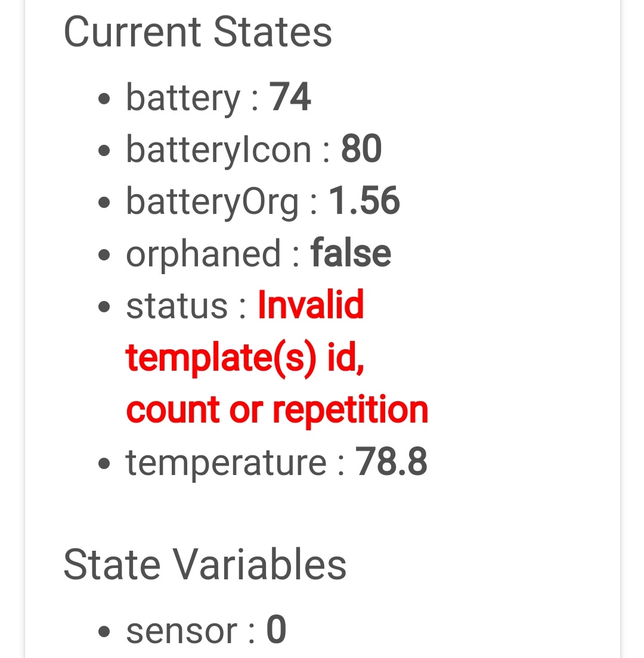644x658 pixels.
Task: Click the red text "count or repetition"
Action: [x=277, y=410]
